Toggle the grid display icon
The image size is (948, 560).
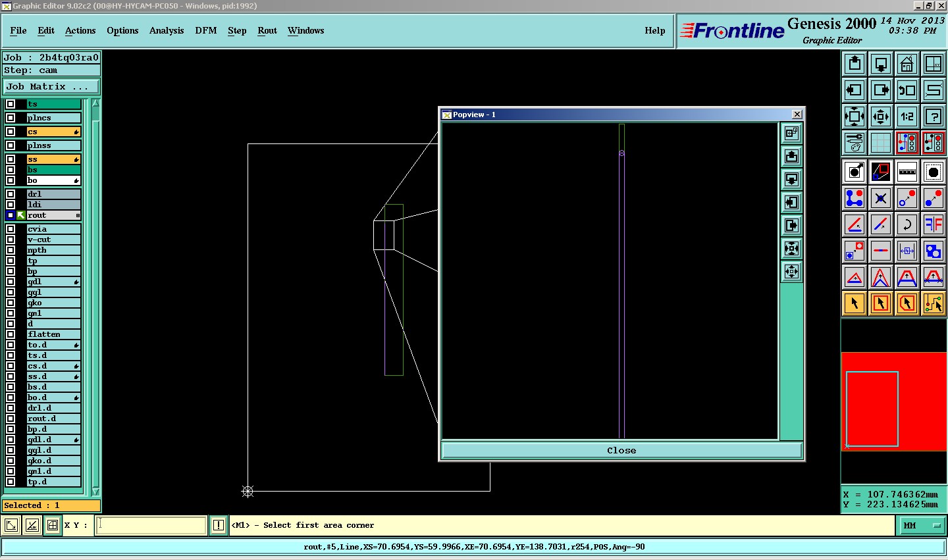pyautogui.click(x=881, y=143)
